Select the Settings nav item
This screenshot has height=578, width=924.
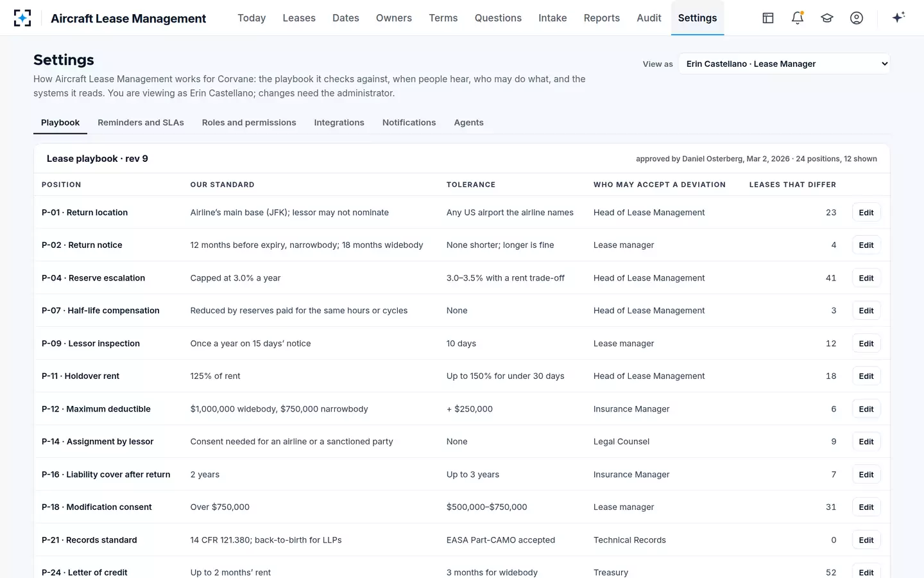[697, 18]
